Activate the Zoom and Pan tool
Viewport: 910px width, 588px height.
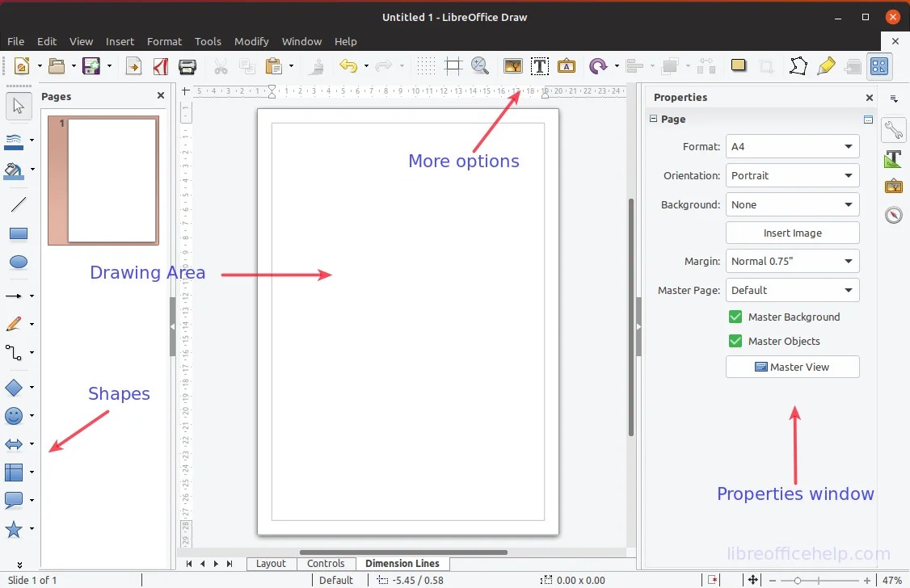[480, 66]
